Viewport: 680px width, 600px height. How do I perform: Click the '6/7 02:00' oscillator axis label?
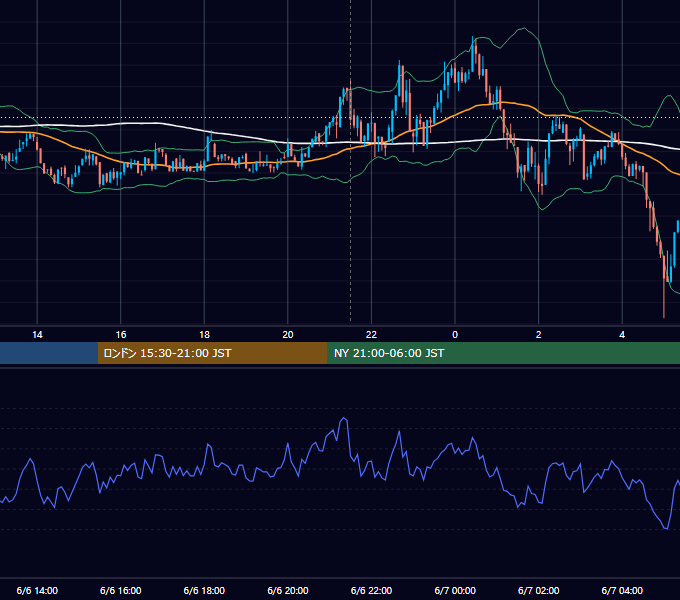click(x=539, y=591)
